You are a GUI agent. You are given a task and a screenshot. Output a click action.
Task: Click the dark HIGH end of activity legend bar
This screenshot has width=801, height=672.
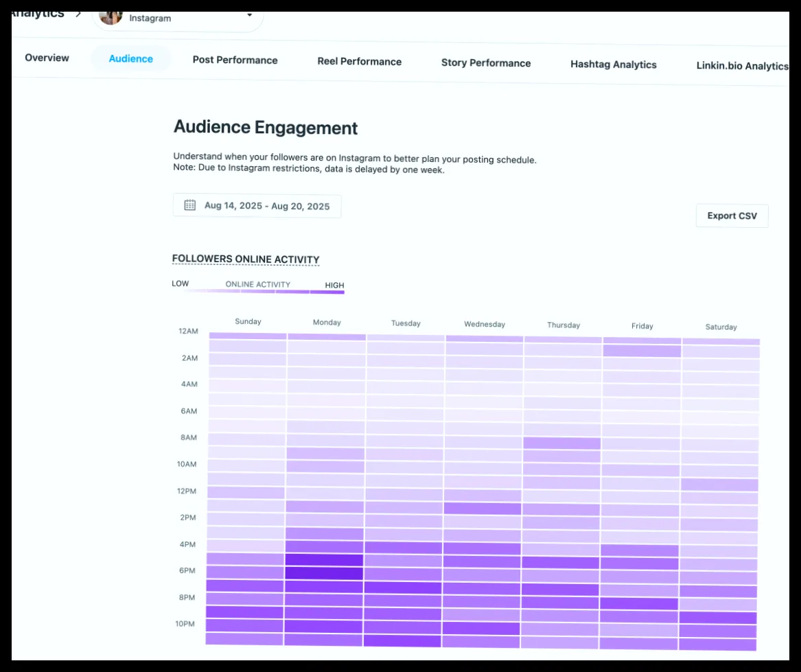pyautogui.click(x=327, y=292)
